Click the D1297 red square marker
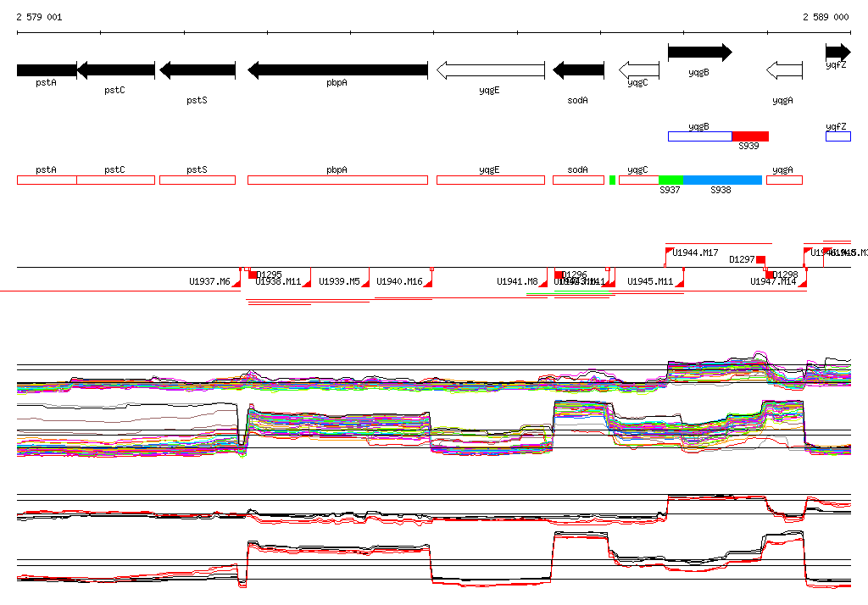Image resolution: width=868 pixels, height=605 pixels. click(761, 259)
